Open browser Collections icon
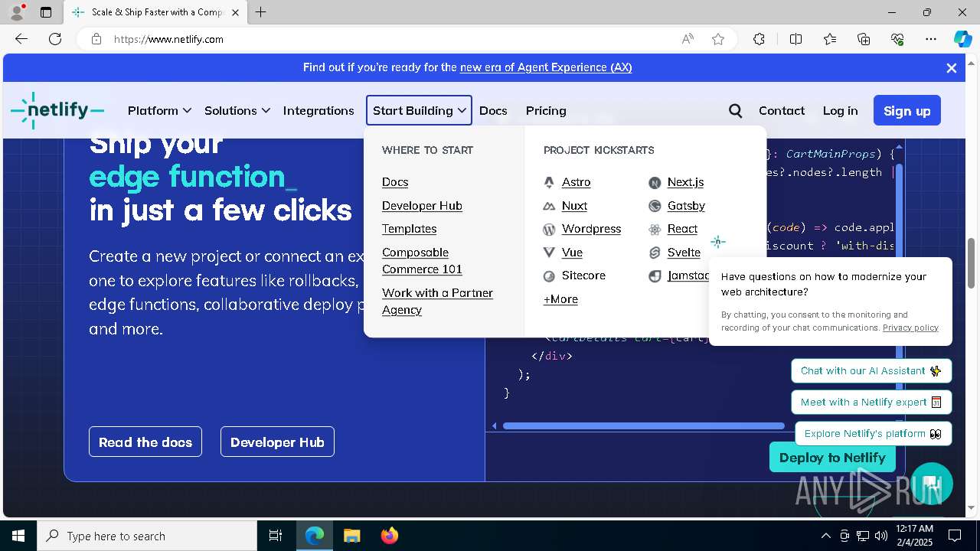This screenshot has width=980, height=551. [x=864, y=39]
